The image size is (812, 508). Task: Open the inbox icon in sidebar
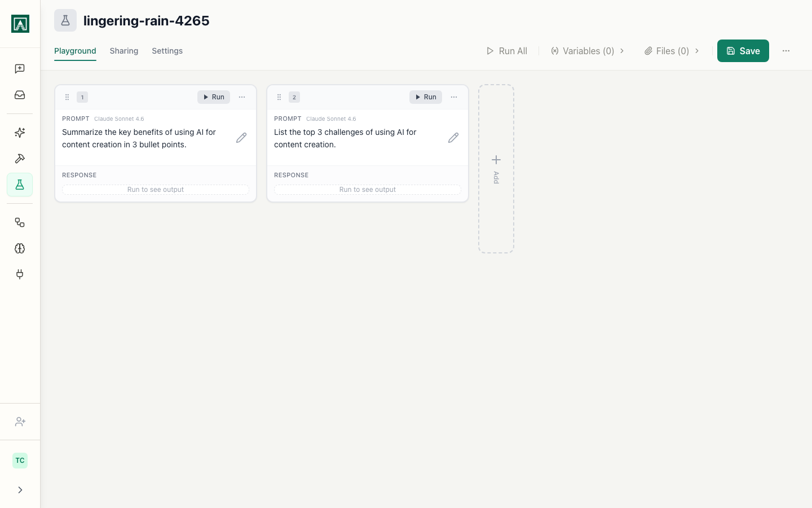tap(20, 95)
